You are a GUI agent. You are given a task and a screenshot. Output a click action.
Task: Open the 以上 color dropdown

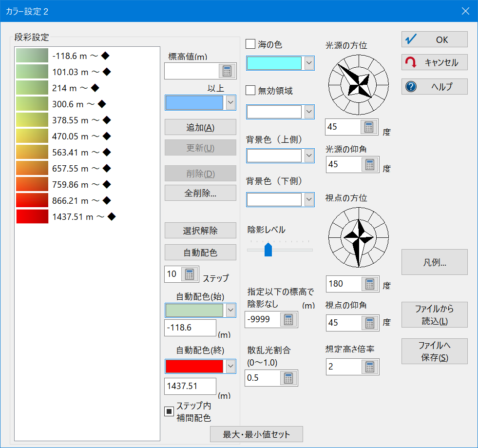coord(230,102)
